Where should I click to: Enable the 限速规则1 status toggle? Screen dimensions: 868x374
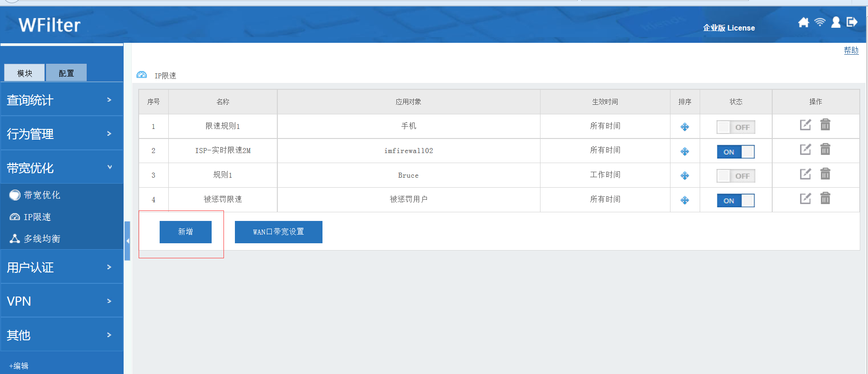735,127
